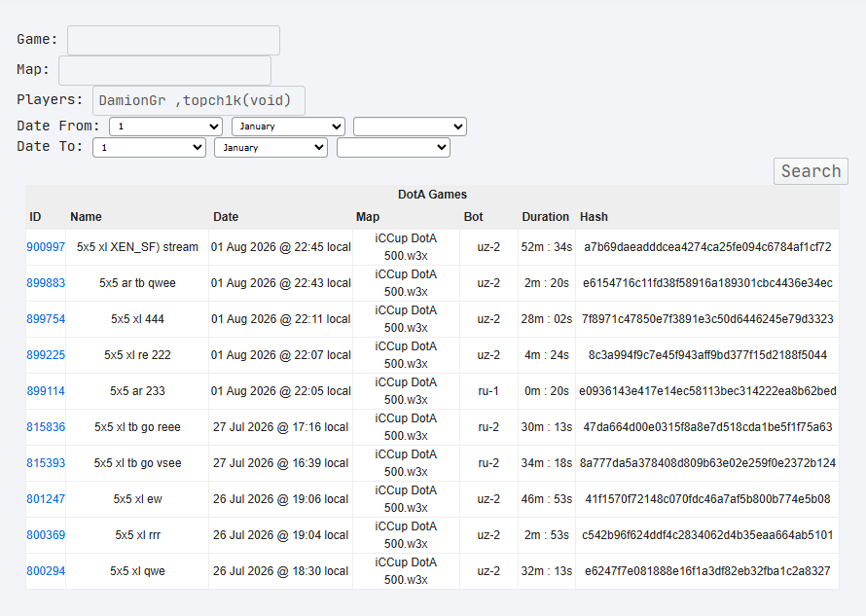Click duration '0m : 20s'
Image resolution: width=866 pixels, height=616 pixels.
pos(547,391)
